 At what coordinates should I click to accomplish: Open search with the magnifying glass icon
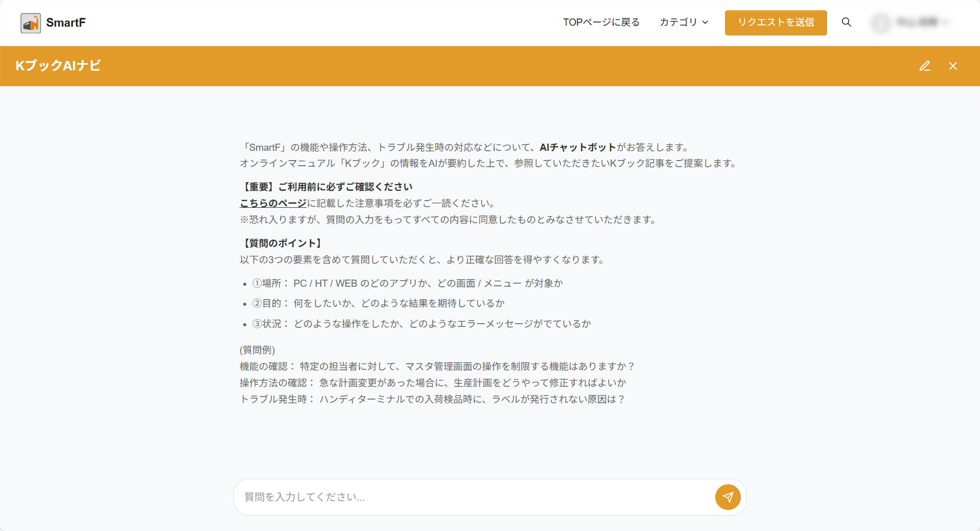tap(847, 22)
